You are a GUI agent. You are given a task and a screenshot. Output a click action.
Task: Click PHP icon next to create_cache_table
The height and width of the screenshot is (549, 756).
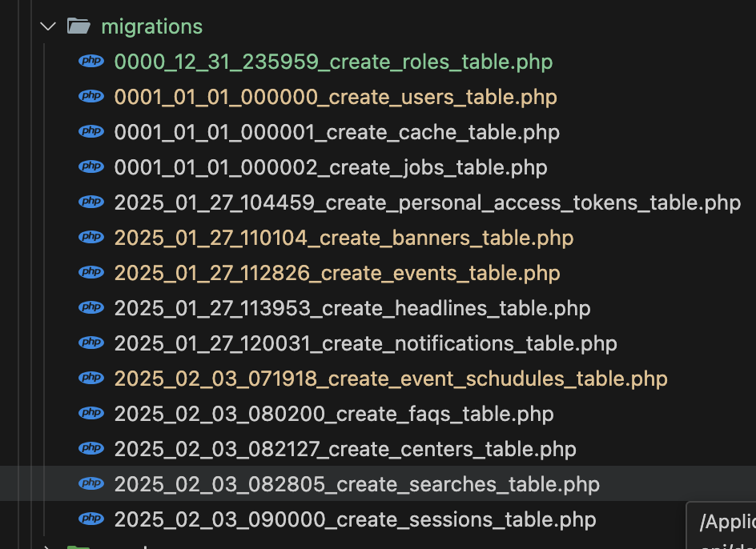coord(91,132)
